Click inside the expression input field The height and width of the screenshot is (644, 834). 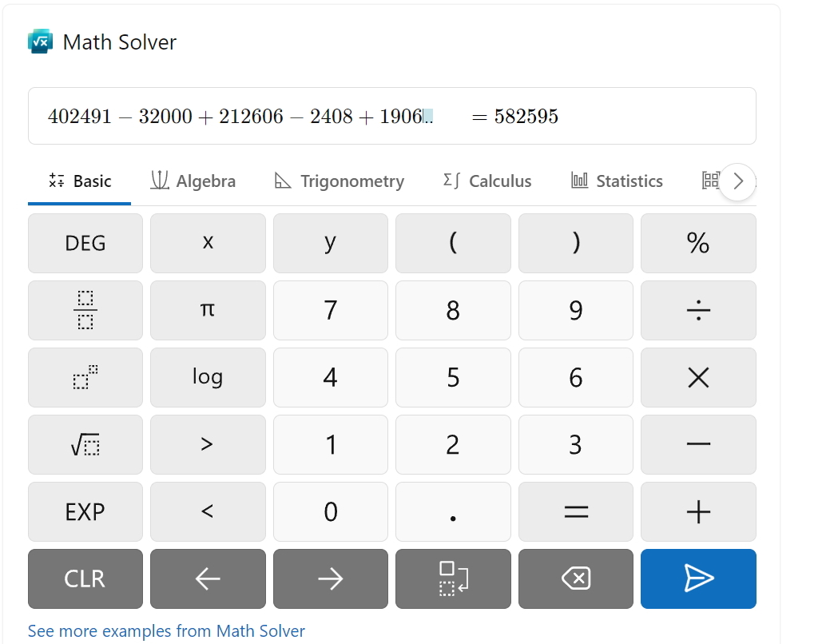392,116
